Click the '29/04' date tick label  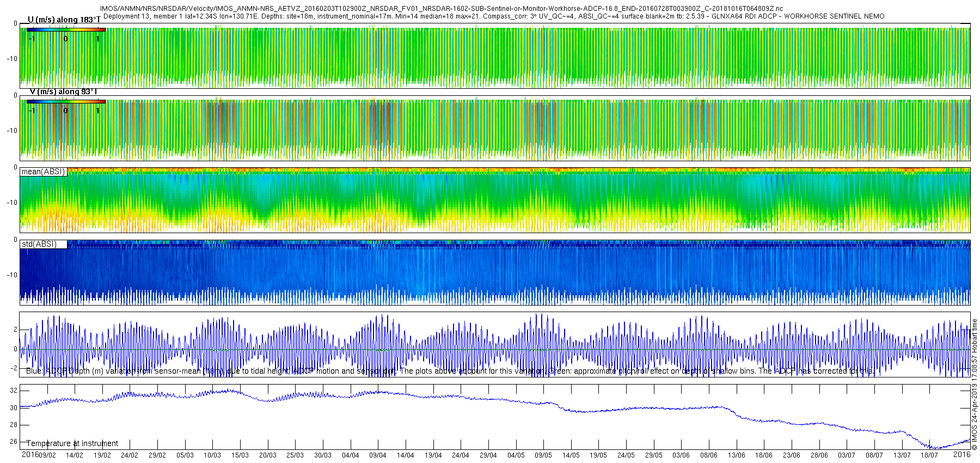(x=488, y=455)
